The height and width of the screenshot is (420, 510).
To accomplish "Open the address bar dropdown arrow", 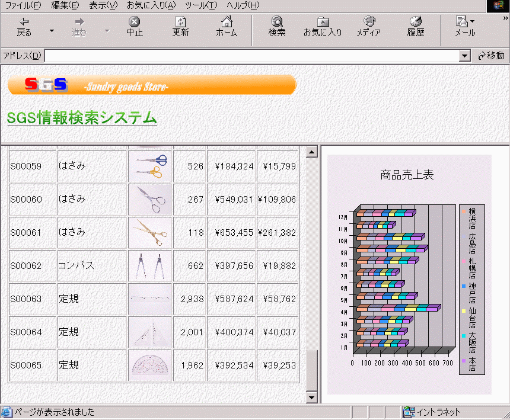I will (x=465, y=56).
